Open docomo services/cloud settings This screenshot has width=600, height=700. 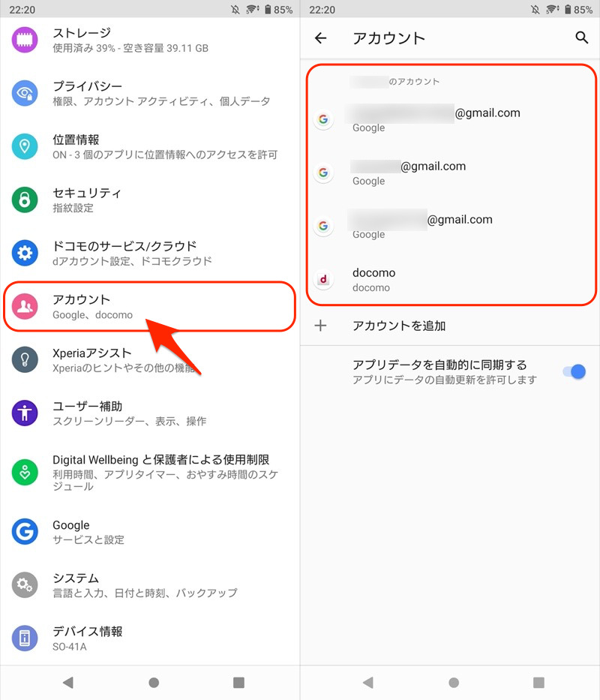(x=150, y=253)
